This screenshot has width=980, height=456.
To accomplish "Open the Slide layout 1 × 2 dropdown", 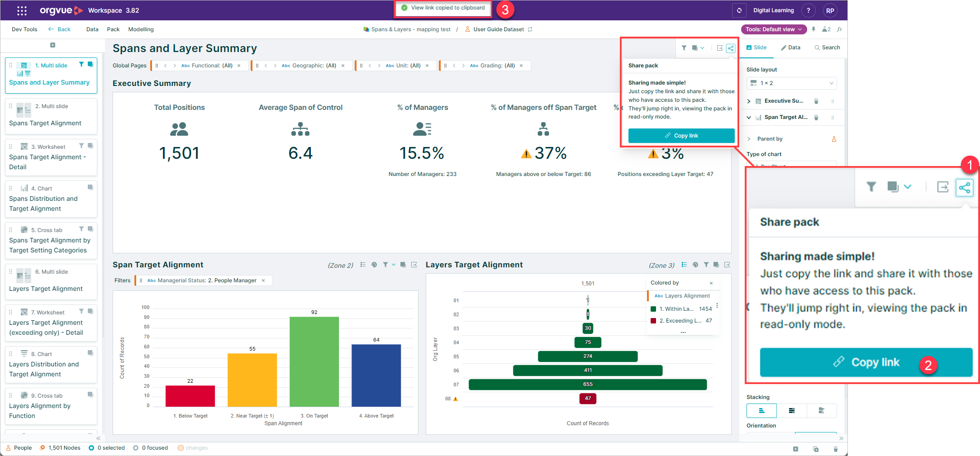I will [791, 83].
